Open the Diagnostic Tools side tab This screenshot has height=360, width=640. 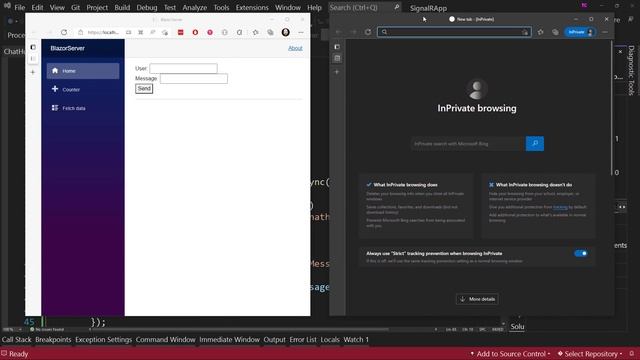point(631,70)
